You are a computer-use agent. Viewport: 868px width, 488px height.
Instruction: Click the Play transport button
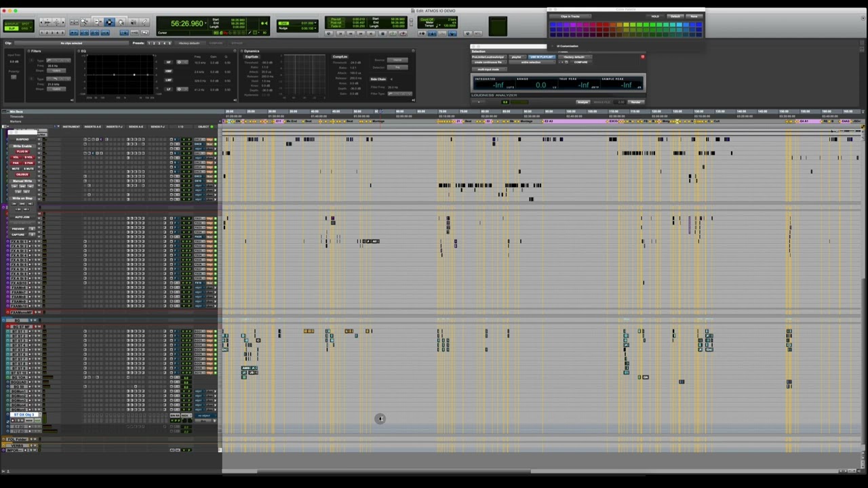pos(393,33)
